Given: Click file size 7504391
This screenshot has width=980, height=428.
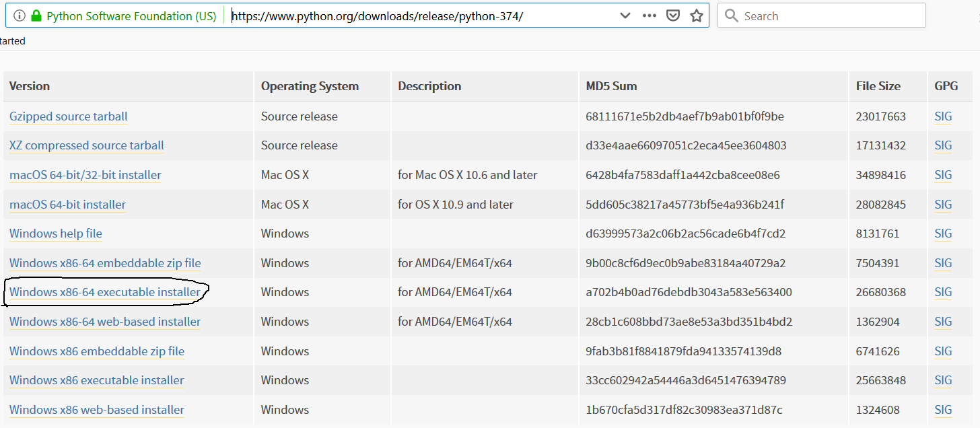Looking at the screenshot, I should pos(878,263).
